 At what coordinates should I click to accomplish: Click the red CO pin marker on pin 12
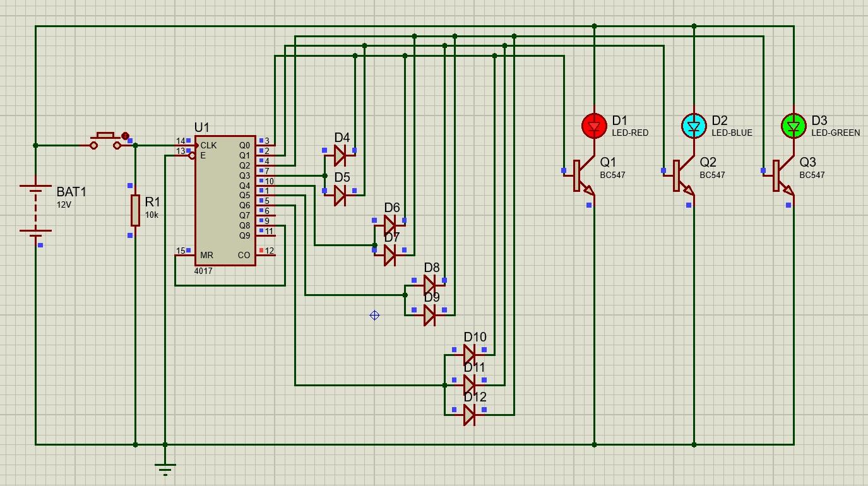(x=261, y=251)
